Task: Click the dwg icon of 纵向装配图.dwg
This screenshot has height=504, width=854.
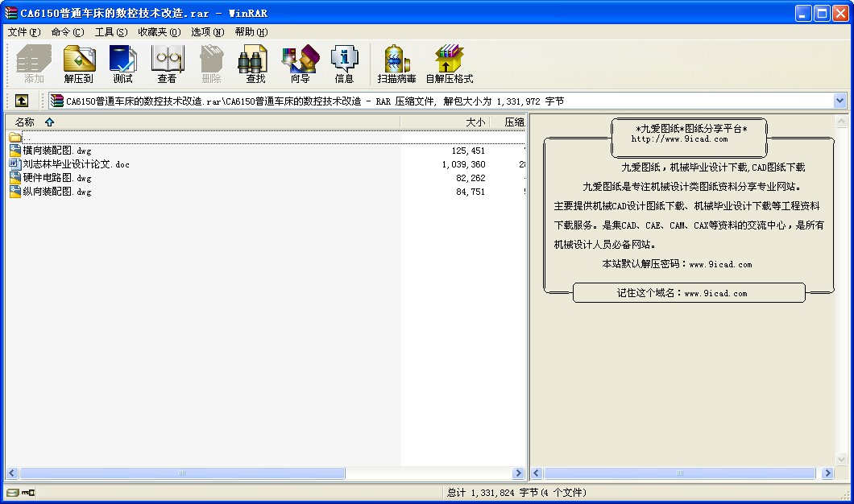Action: coord(15,192)
